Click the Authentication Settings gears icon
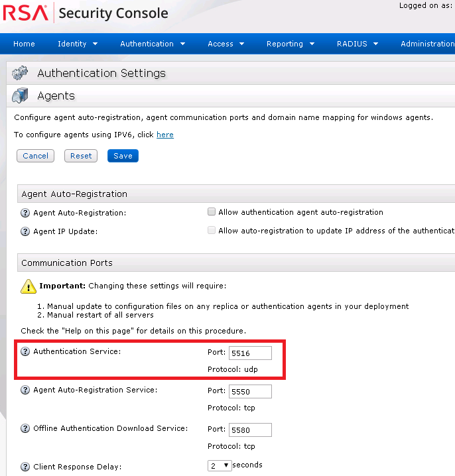455x476 pixels. point(21,73)
